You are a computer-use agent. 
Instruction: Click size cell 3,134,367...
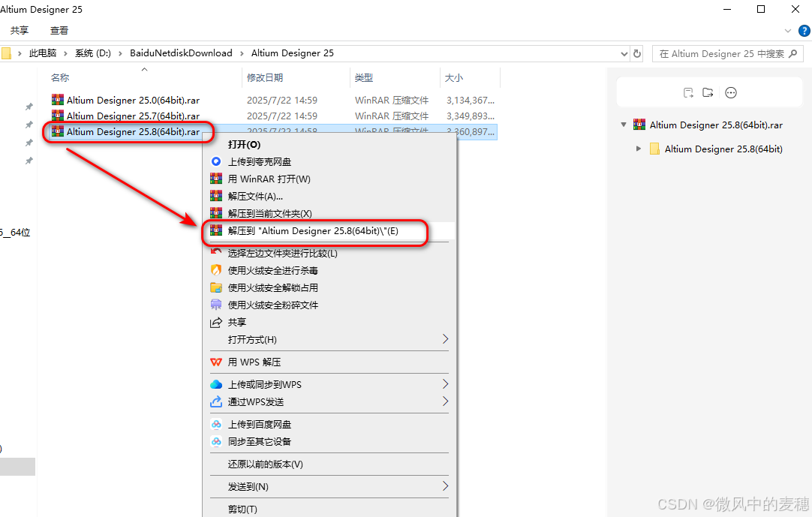pos(471,100)
